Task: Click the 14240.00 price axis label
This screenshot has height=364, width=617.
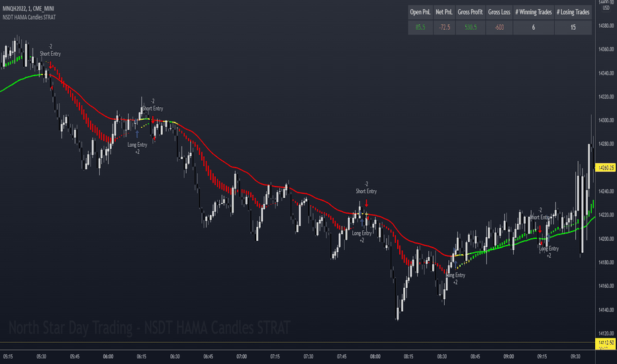Action: tap(606, 191)
